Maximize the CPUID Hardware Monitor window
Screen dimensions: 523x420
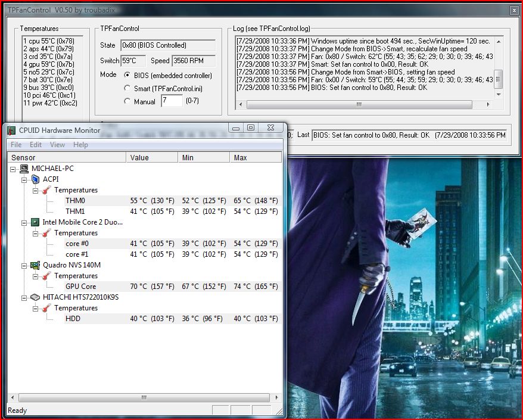click(x=251, y=127)
